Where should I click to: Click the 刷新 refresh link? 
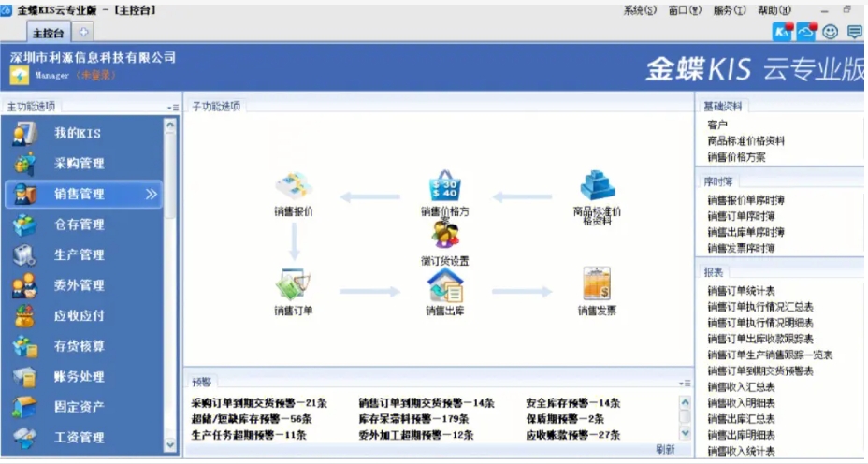click(665, 450)
